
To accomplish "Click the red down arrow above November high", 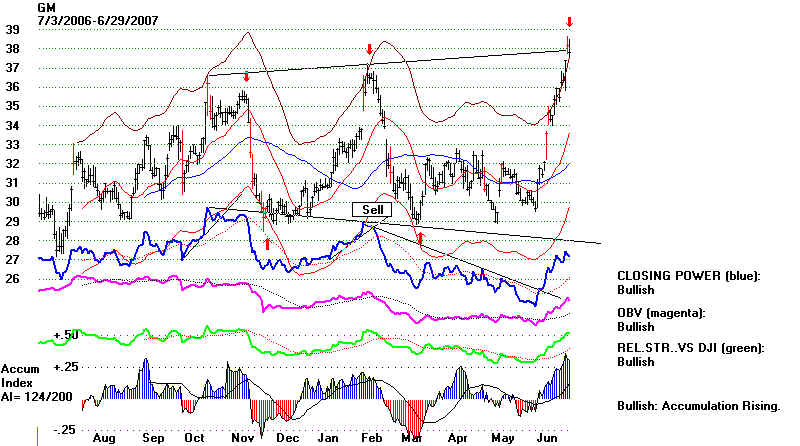I will click(246, 77).
